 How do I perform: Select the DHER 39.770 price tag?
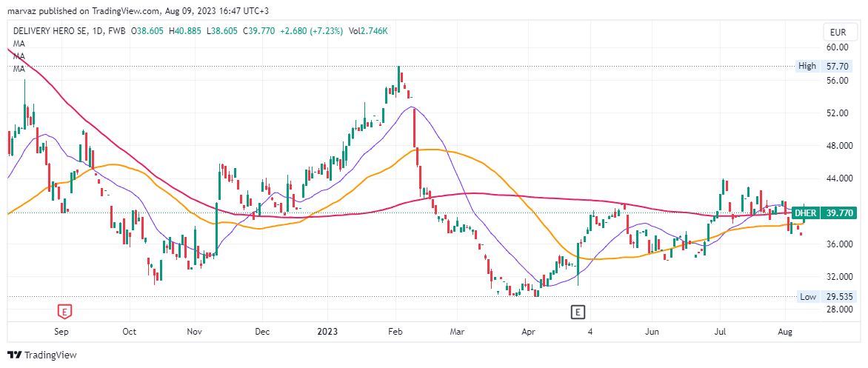(825, 213)
